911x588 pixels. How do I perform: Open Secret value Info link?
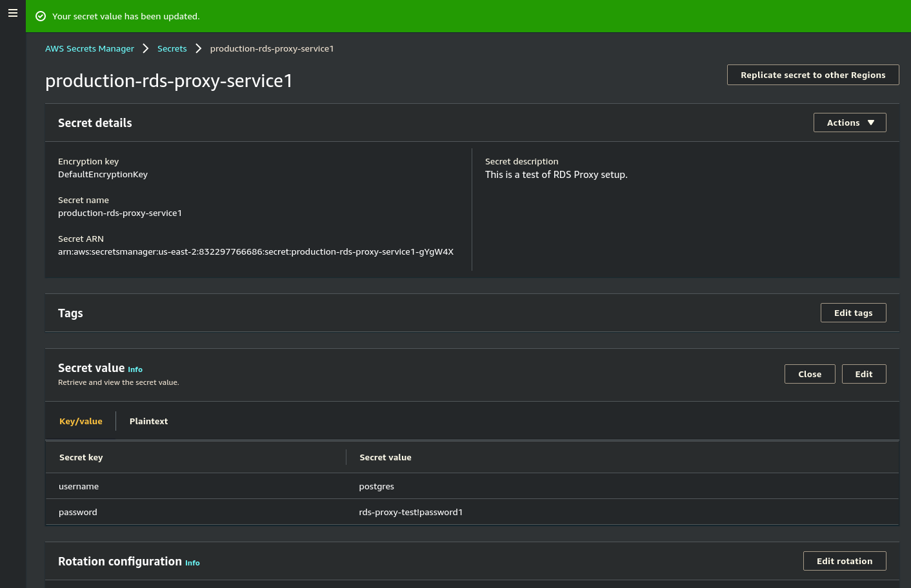point(135,369)
